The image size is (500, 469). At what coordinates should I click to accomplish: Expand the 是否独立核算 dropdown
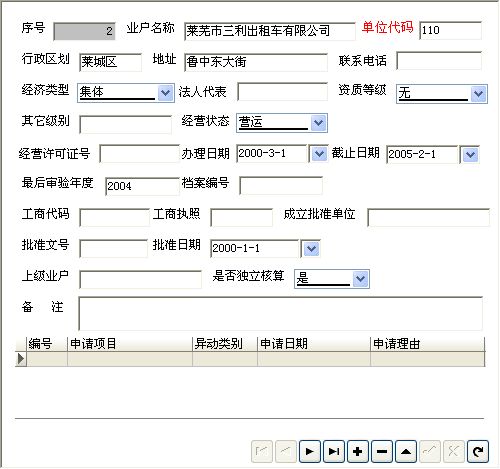tap(360, 279)
